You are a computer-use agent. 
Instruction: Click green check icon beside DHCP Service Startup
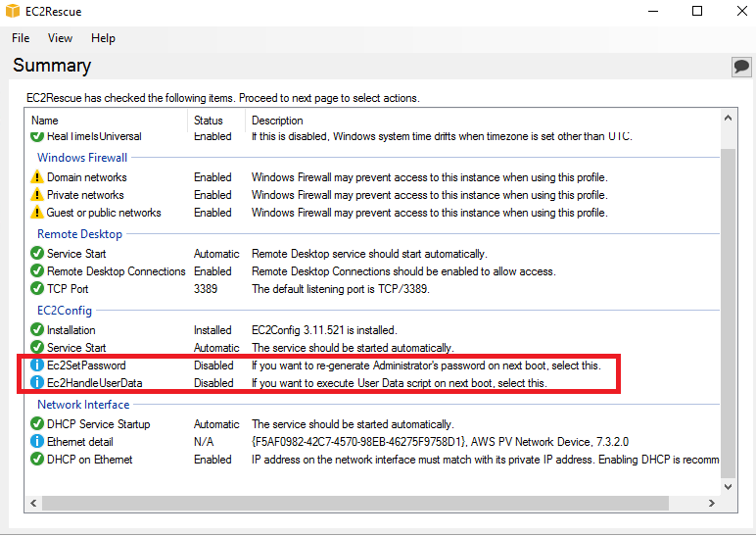pos(36,424)
